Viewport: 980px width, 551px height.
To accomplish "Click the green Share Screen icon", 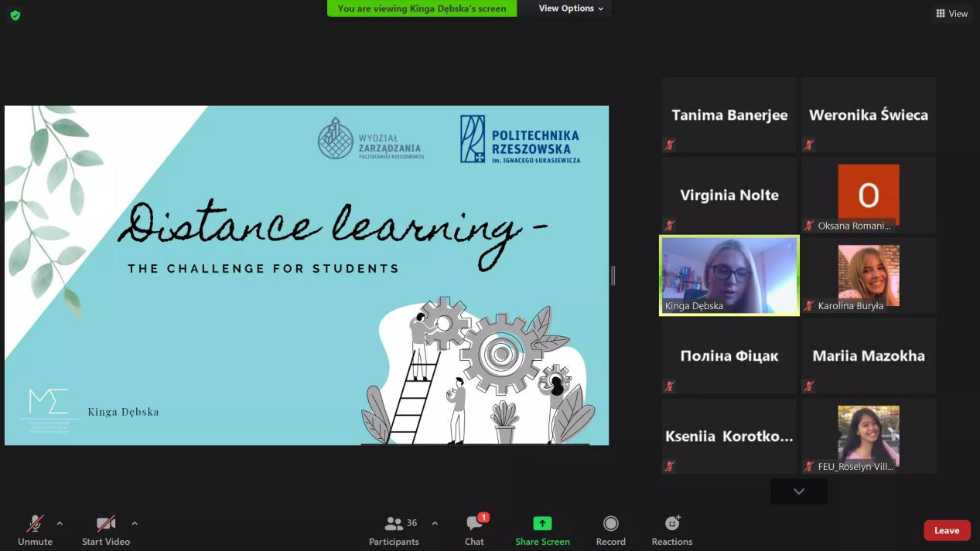I will pos(542,523).
